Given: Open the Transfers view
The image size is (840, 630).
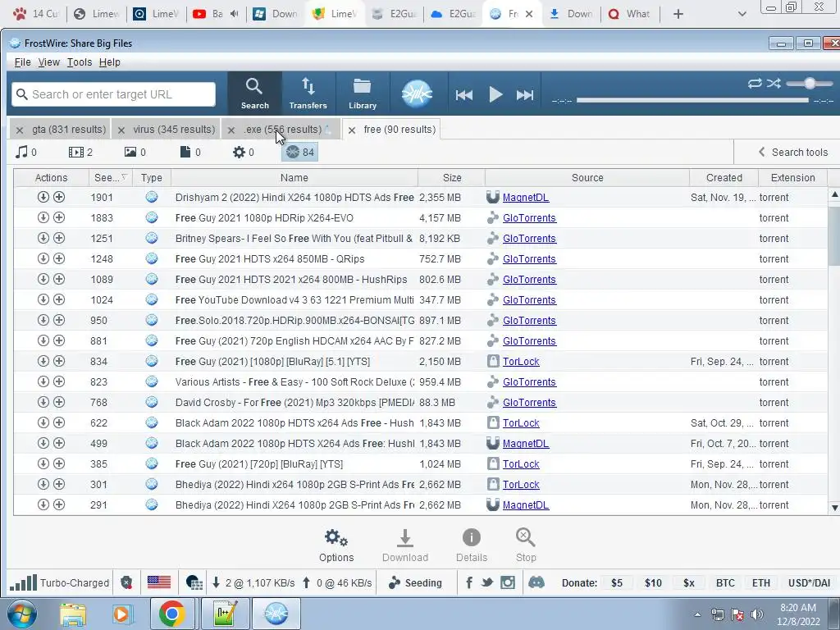Looking at the screenshot, I should click(308, 94).
